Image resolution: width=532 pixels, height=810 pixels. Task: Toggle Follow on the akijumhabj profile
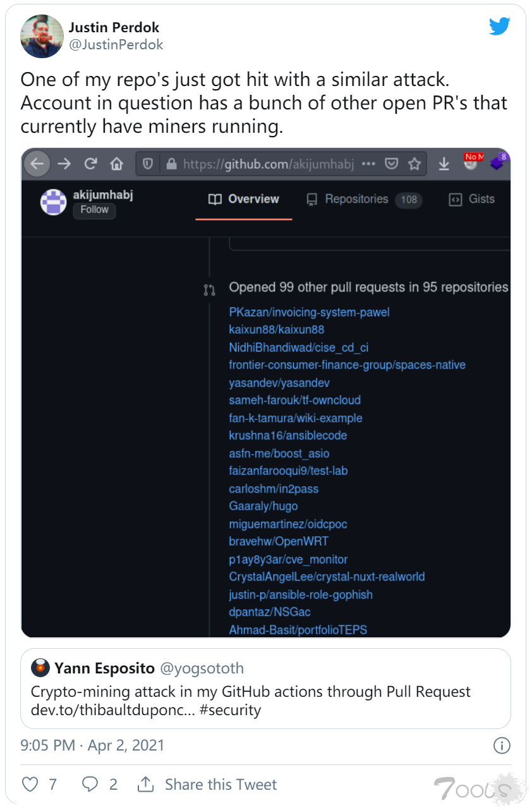(94, 210)
